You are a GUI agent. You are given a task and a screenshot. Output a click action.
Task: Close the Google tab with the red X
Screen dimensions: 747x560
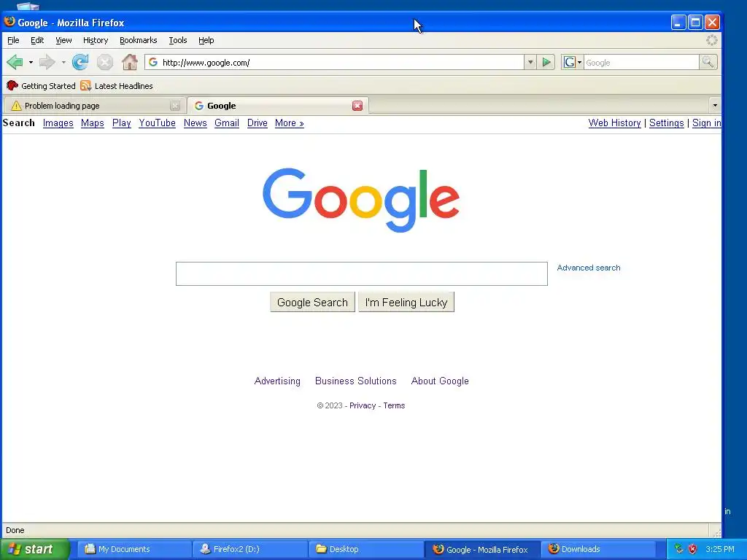point(357,106)
